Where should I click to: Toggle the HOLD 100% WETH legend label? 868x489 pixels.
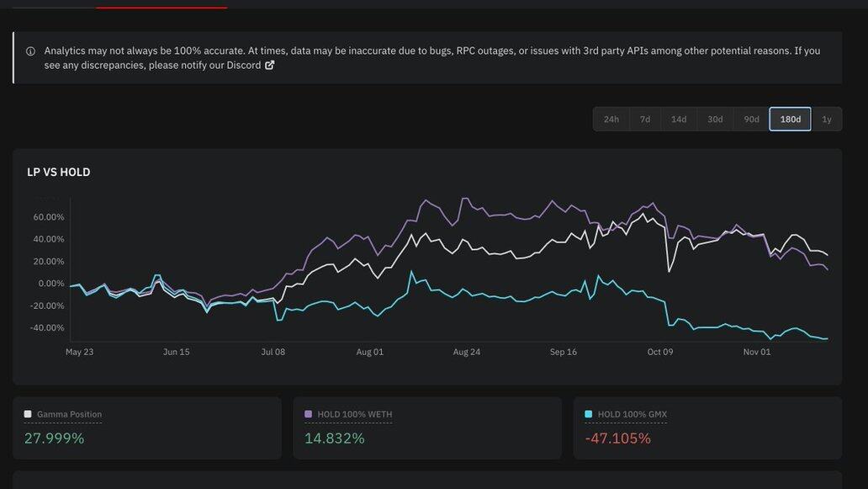(354, 414)
